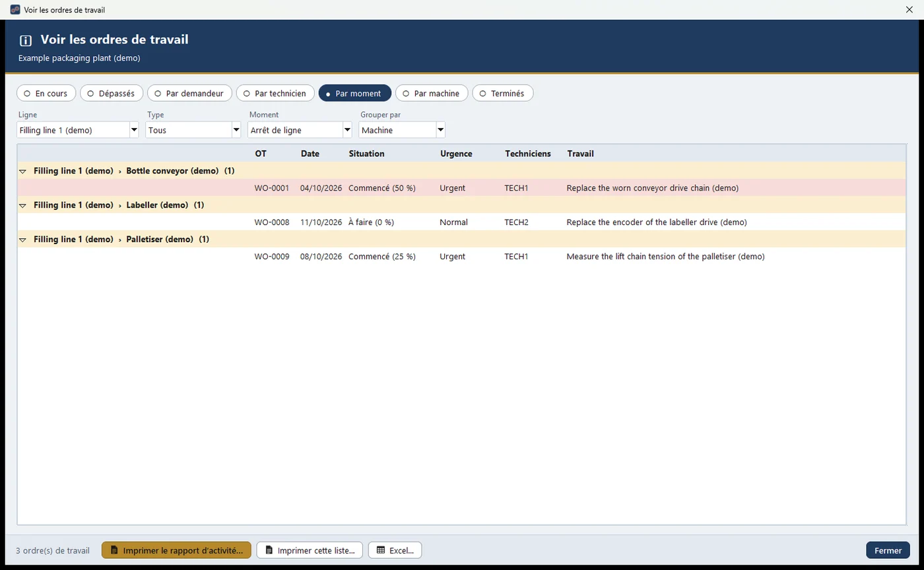Screen dimensions: 924x570
Task: Click 'Imprimer le rapport d'activité...' button
Action: click(x=176, y=550)
